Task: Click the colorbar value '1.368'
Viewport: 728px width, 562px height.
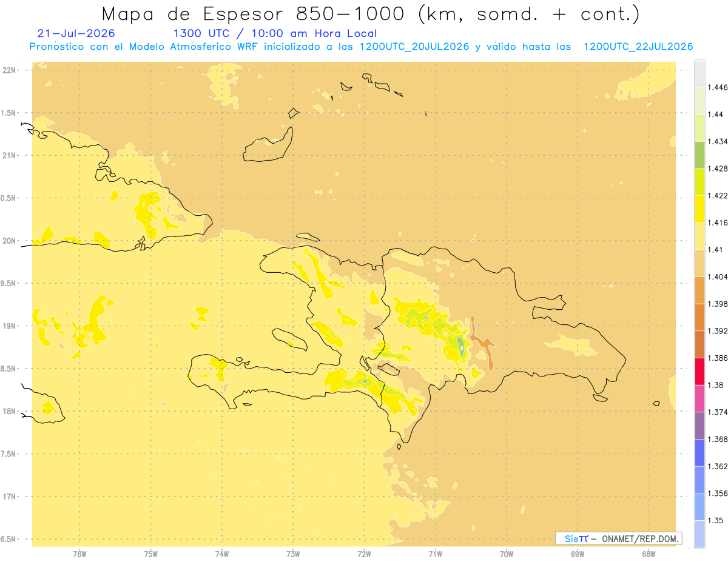Action: click(717, 439)
